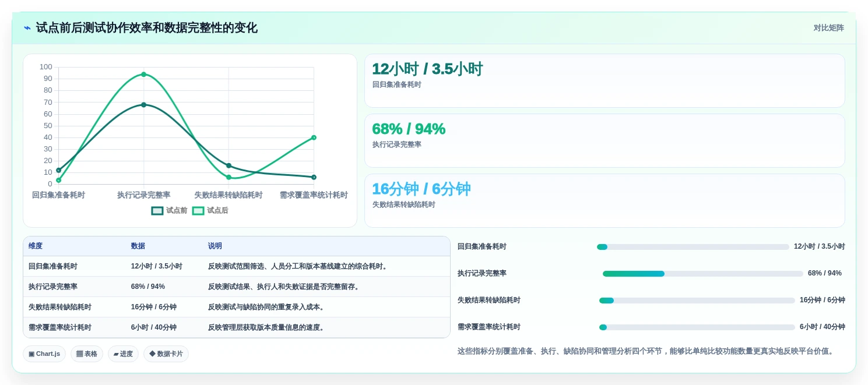Screen dimensions: 868x385
Task: Toggle the 试点前 legend item in the chart
Action: [x=169, y=211]
